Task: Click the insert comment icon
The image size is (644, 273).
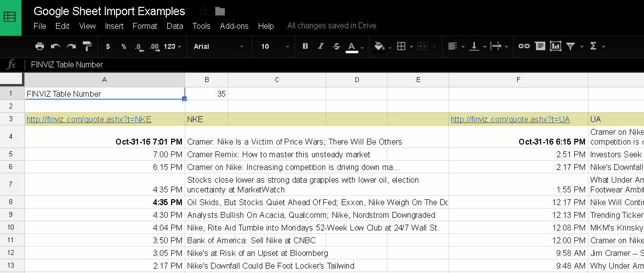Action: click(x=540, y=46)
